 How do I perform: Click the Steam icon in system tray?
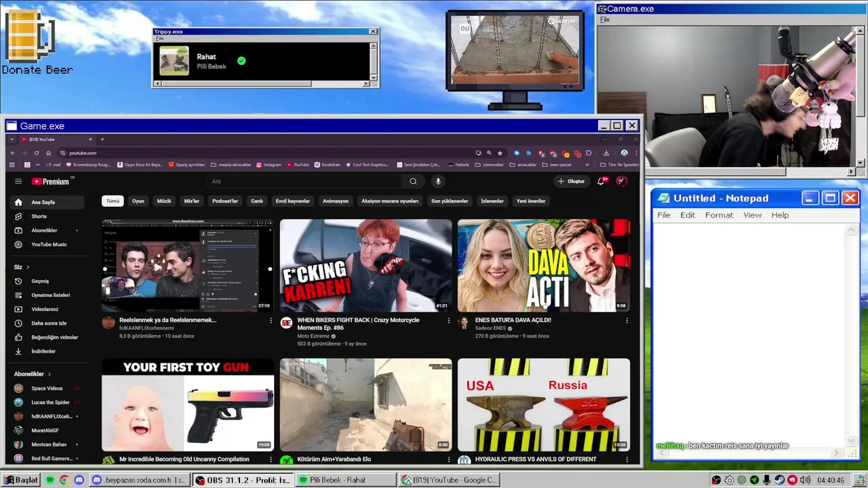coord(780,480)
